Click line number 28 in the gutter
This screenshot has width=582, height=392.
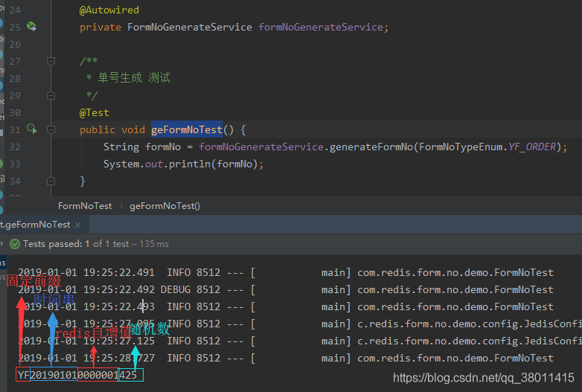[15, 79]
